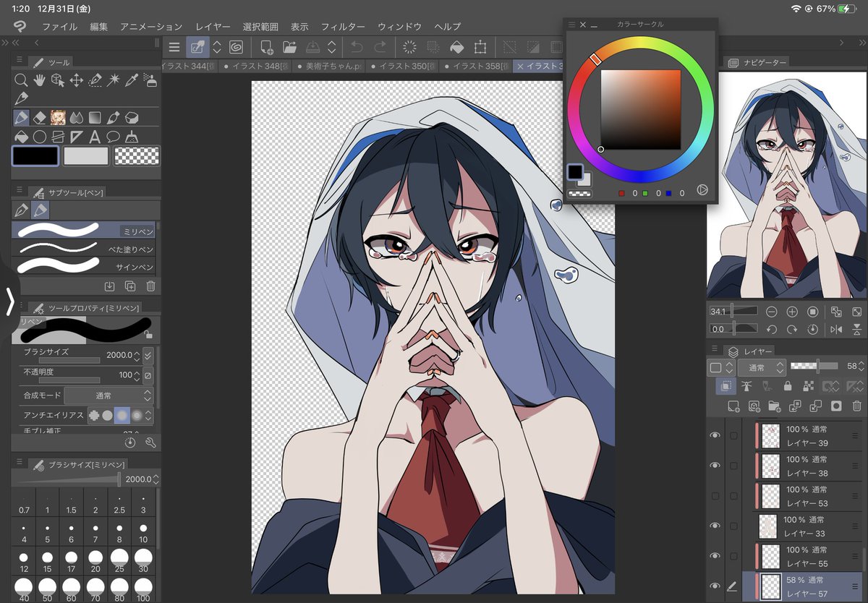Toggle Lock layer padlock

pos(788,387)
